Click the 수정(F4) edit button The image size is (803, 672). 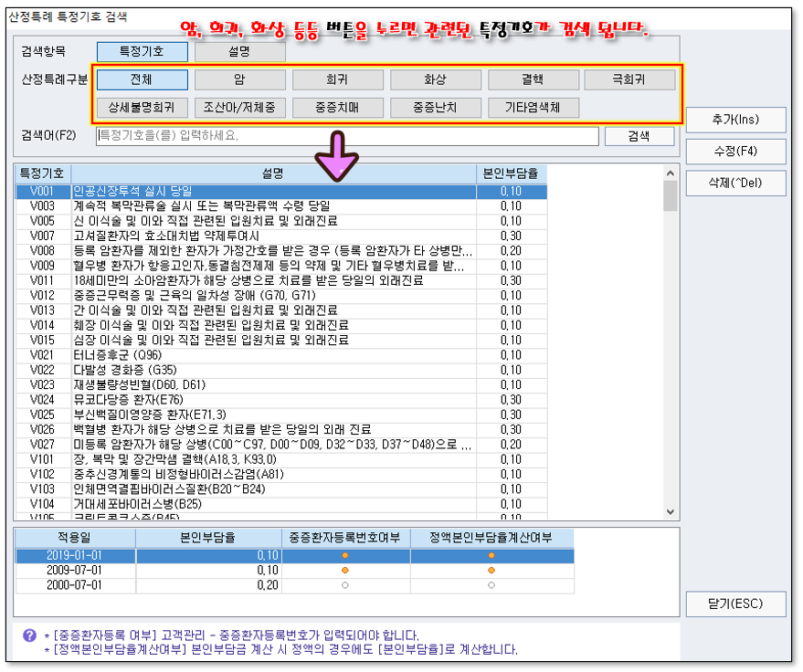coord(734,151)
